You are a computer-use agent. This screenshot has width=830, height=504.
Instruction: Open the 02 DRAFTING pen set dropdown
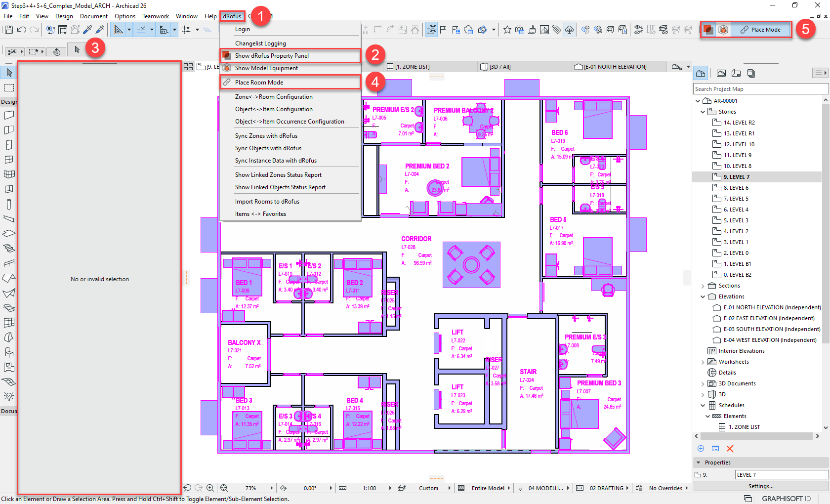[610, 488]
